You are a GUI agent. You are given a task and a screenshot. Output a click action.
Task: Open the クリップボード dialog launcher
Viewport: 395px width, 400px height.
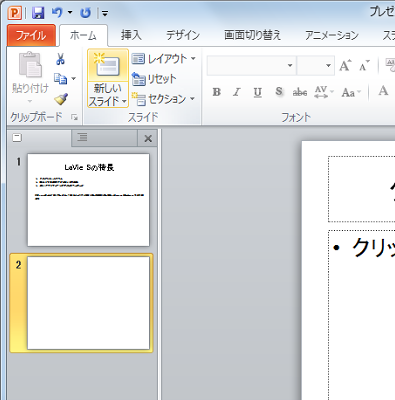coord(74,117)
